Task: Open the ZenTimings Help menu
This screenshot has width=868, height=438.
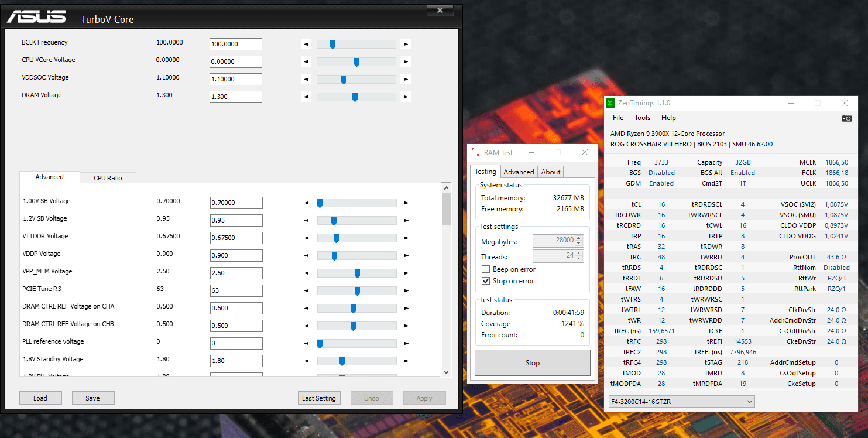Action: pos(668,118)
